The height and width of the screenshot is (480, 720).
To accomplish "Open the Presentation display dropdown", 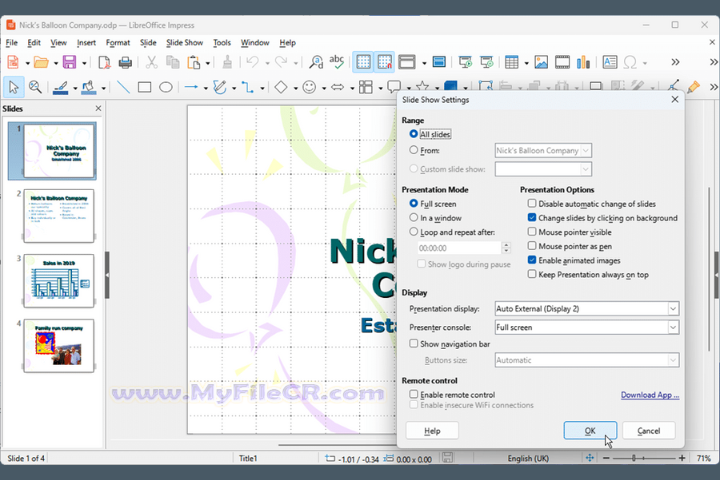I will tap(587, 309).
